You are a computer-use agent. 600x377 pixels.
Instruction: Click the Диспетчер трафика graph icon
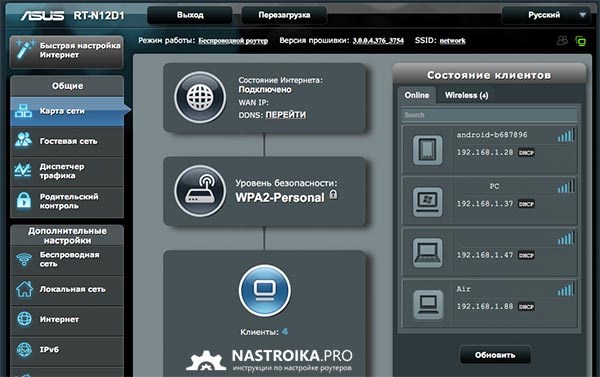pos(23,170)
